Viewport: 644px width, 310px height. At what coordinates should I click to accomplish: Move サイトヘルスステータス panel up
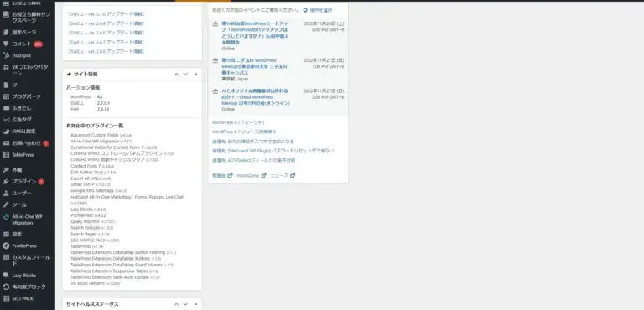pyautogui.click(x=177, y=304)
